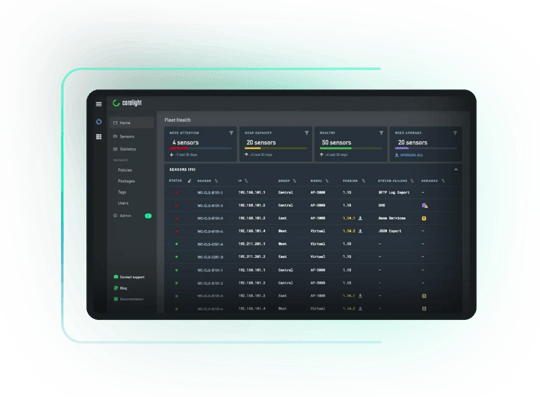Click the red X status in Base Services row
The height and width of the screenshot is (397, 540).
tap(176, 219)
